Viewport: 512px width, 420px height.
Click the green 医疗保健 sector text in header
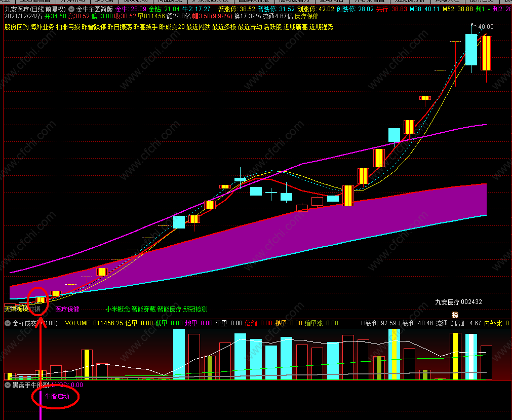point(307,16)
